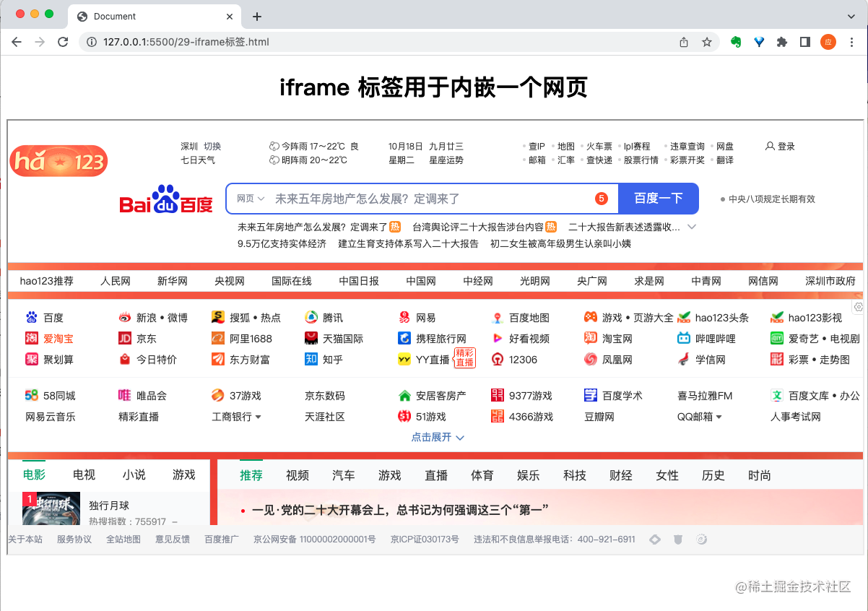The image size is (868, 611).
Task: Click the 火车票 quick link
Action: point(599,146)
